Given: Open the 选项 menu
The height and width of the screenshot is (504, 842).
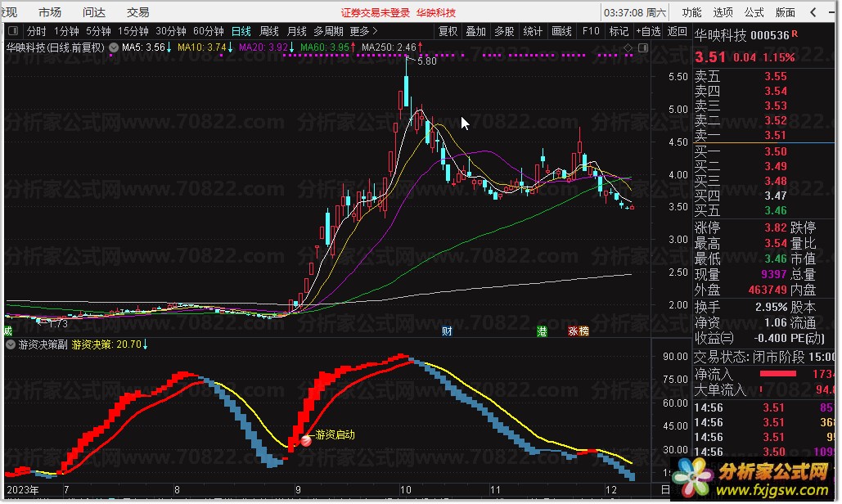Looking at the screenshot, I should point(723,11).
